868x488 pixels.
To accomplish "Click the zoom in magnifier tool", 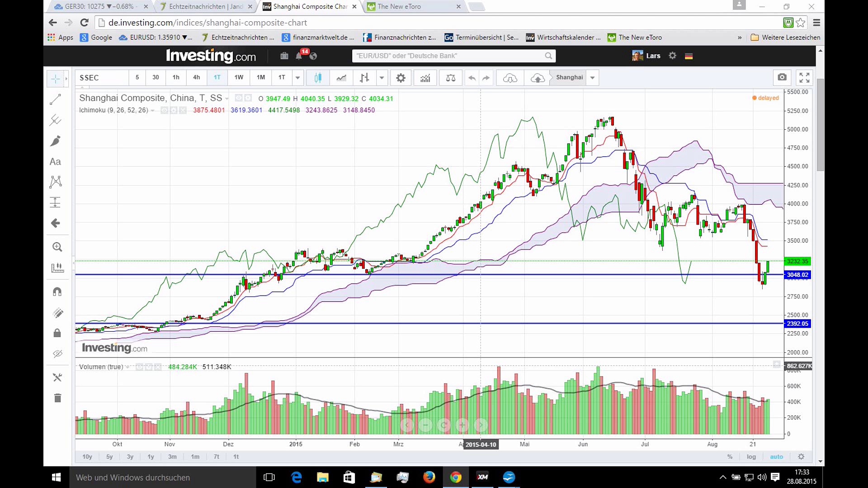I will point(57,247).
